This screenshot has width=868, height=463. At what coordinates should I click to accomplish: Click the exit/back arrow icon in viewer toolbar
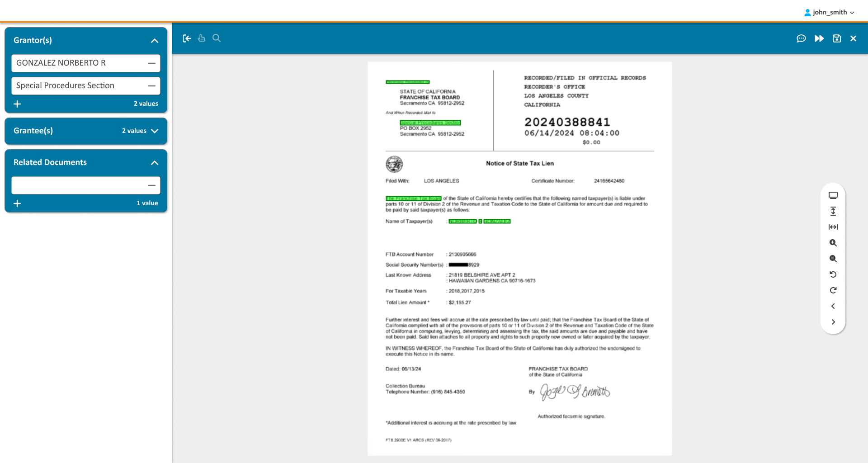[187, 38]
